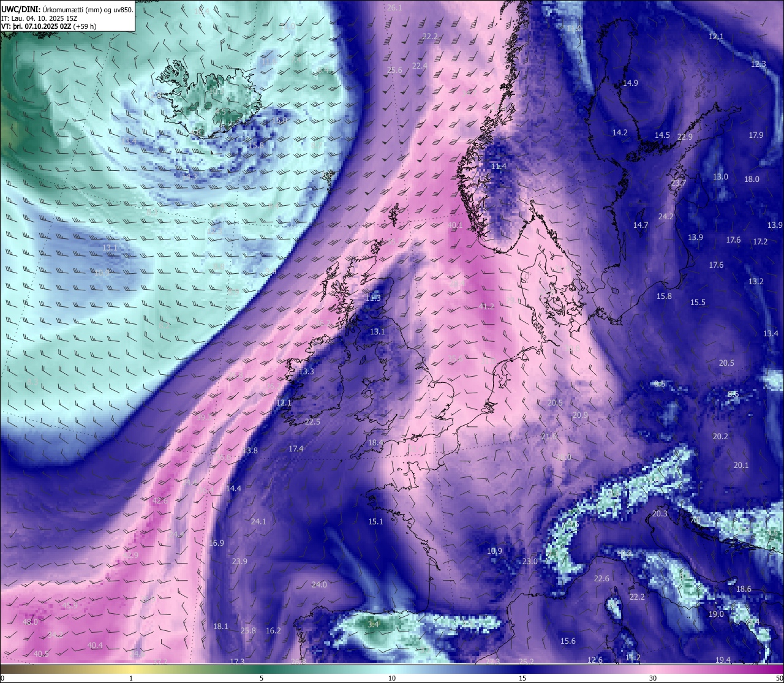Click the 11.3 value over Scotland
Image resolution: width=784 pixels, height=683 pixels.
point(373,298)
